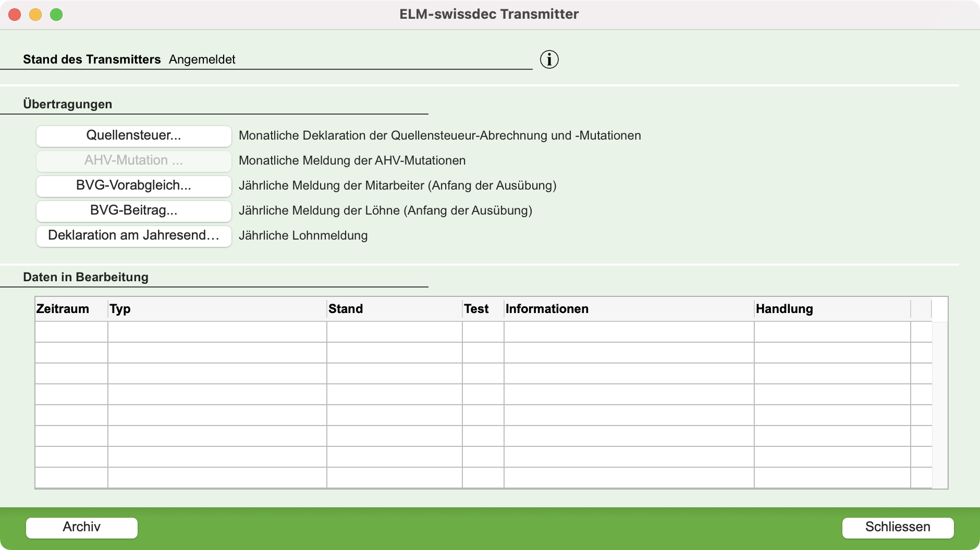Screen dimensions: 980x550
Task: Click the 'Jährliche Meldung der Löhne' description
Action: tap(386, 210)
